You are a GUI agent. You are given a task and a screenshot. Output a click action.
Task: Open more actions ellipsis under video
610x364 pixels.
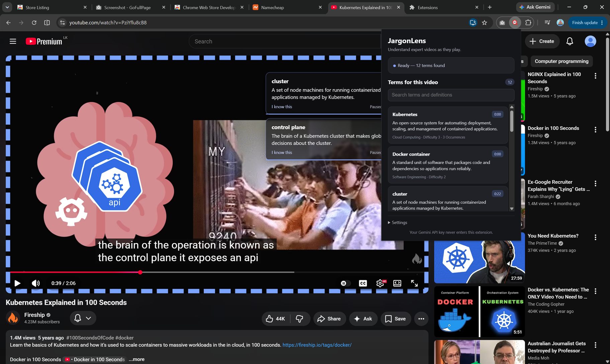[x=421, y=319]
